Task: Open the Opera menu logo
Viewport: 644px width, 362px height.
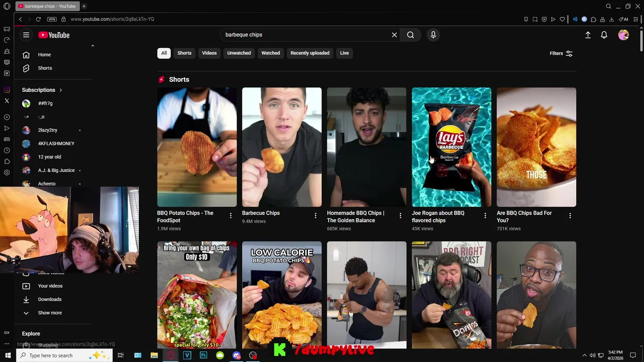Action: point(7,6)
